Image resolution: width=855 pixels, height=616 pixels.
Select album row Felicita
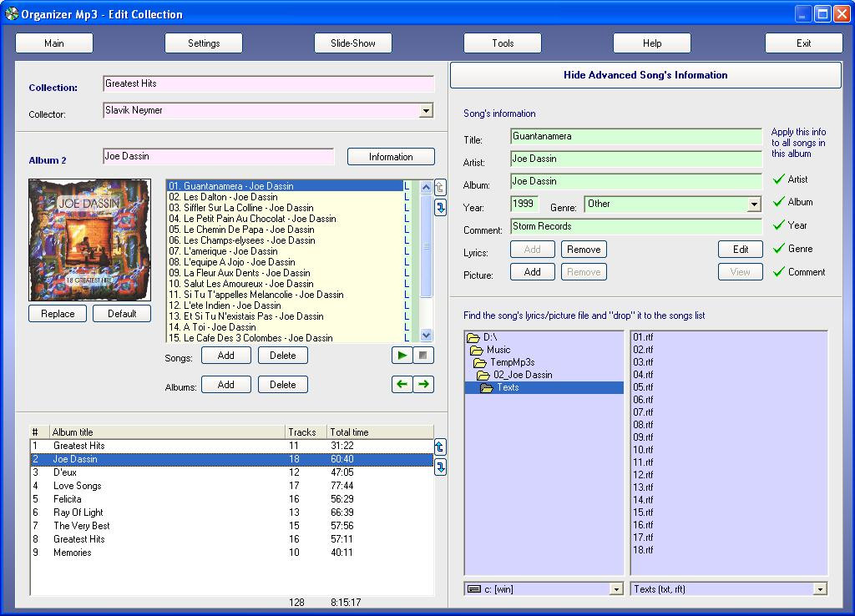pyautogui.click(x=232, y=499)
